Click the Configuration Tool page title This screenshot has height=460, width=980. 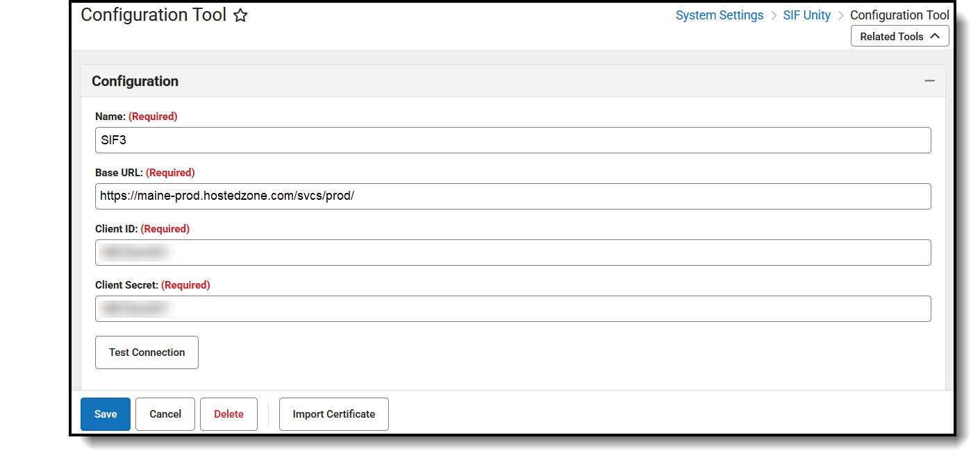click(153, 15)
